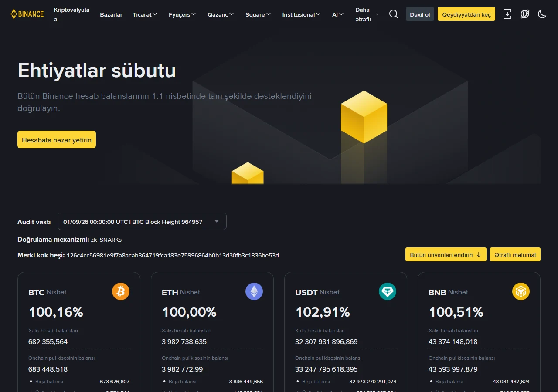Click the Binance logo
558x392 pixels.
(x=27, y=14)
